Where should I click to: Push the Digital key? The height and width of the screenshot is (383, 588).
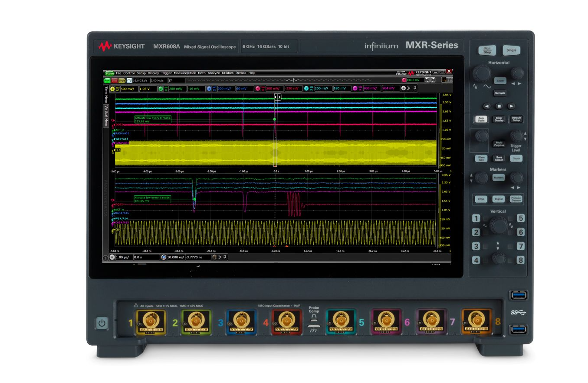coord(499,199)
